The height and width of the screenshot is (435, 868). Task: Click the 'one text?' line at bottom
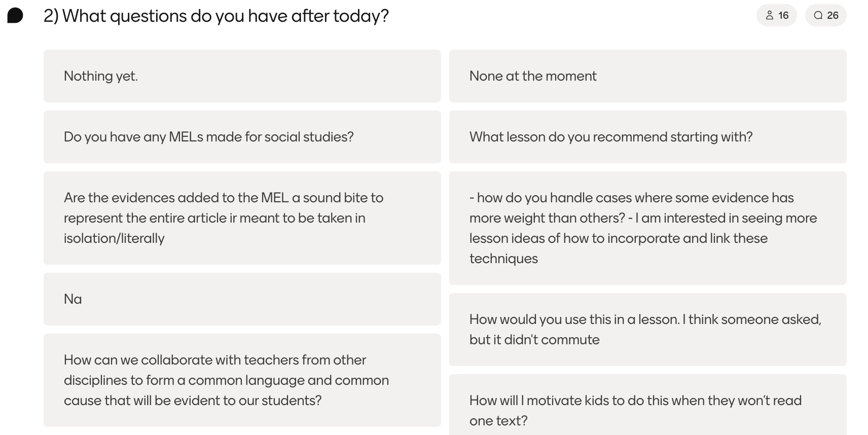(x=498, y=421)
